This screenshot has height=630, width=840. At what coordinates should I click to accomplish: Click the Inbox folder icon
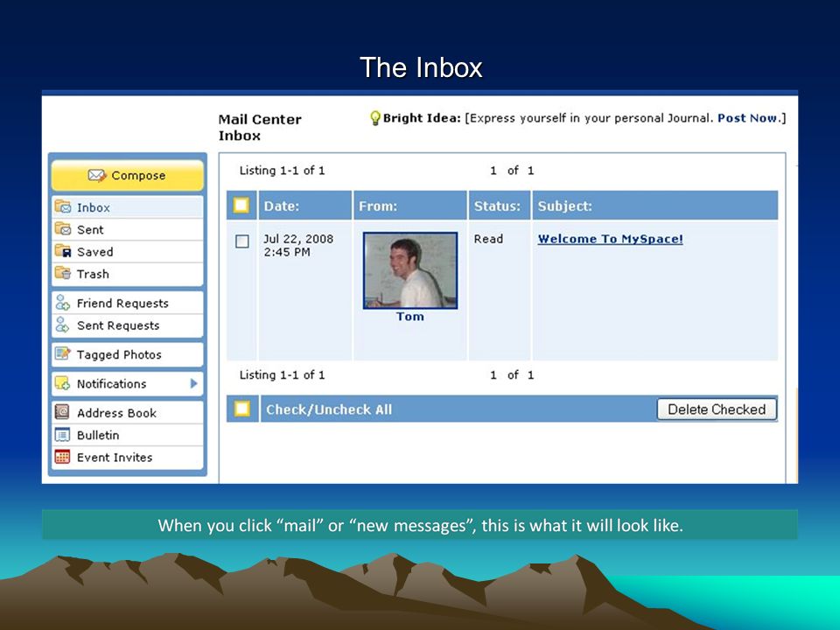pos(63,206)
